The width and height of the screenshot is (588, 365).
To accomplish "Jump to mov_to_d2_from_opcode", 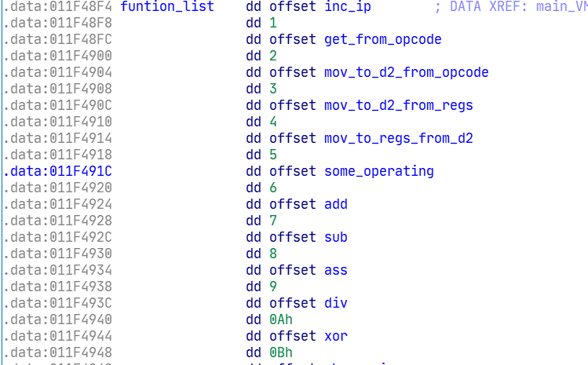I will pyautogui.click(x=407, y=72).
